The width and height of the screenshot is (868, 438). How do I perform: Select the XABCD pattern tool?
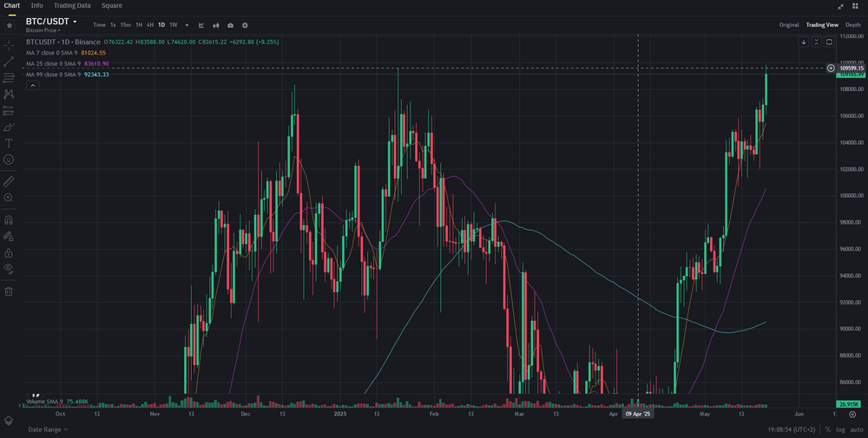9,94
